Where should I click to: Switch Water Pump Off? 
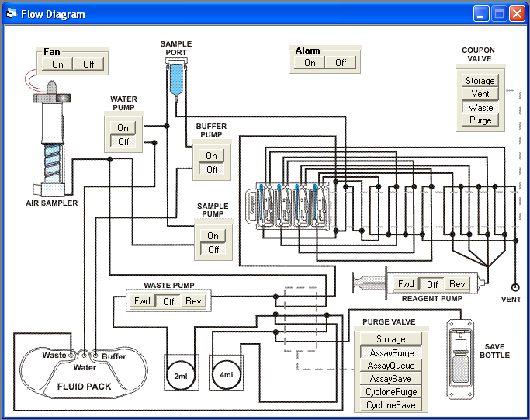[x=123, y=141]
